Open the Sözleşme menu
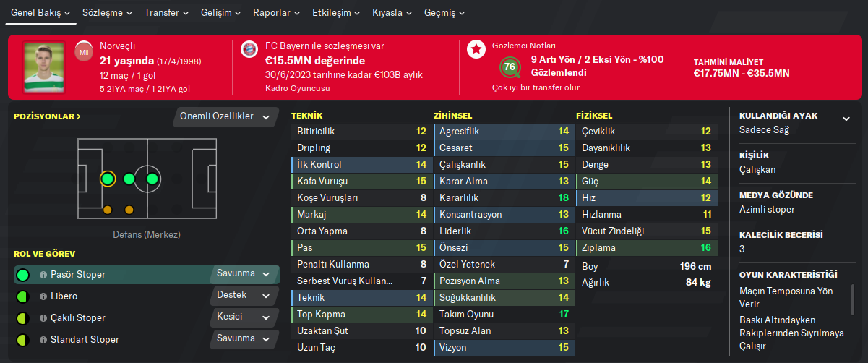Viewport: 868px width, 363px height. [x=107, y=13]
